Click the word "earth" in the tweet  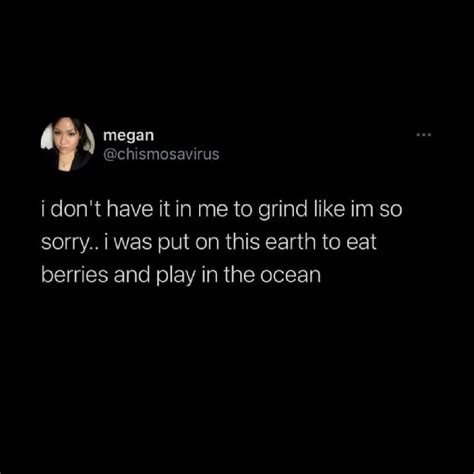[x=290, y=242]
